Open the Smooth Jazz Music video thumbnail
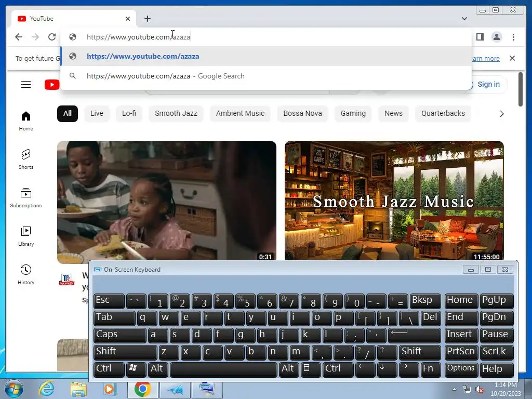The height and width of the screenshot is (399, 532). [394, 200]
